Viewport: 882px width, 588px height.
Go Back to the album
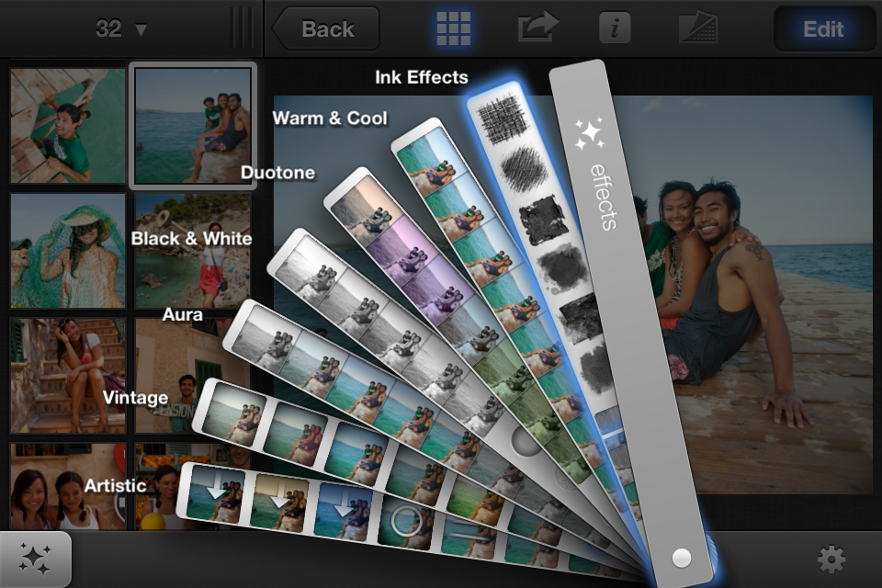[x=325, y=28]
